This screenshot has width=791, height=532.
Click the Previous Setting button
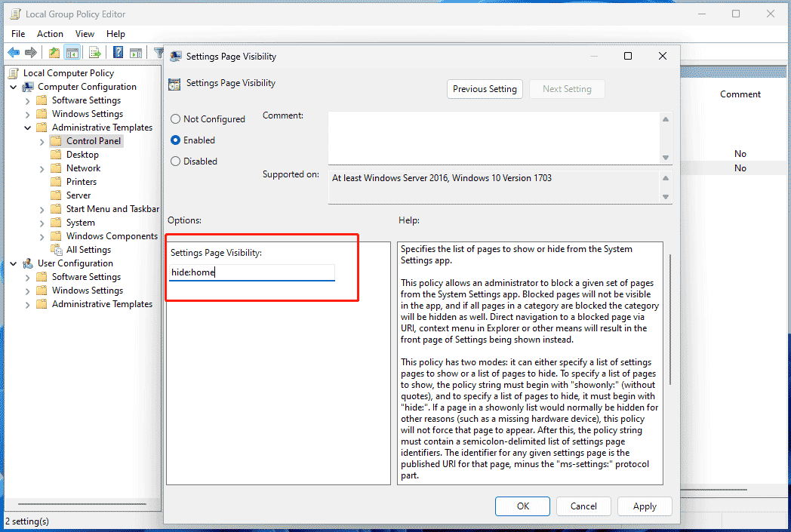point(485,89)
